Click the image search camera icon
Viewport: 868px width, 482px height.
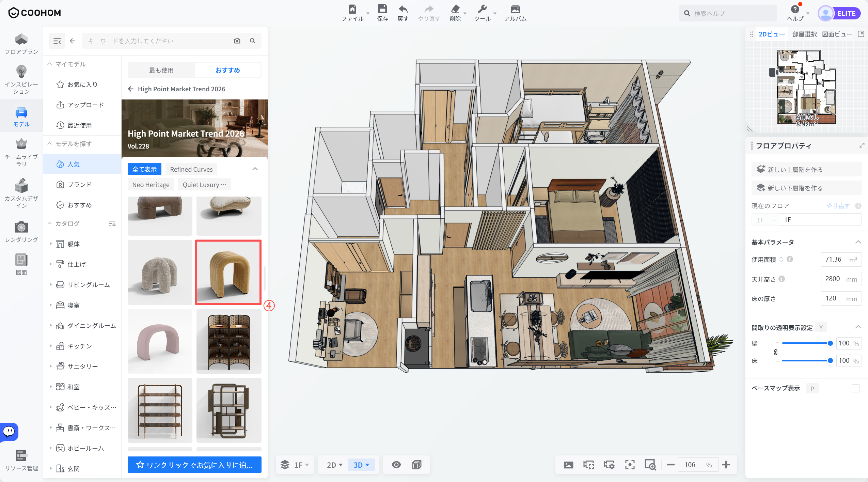(237, 41)
